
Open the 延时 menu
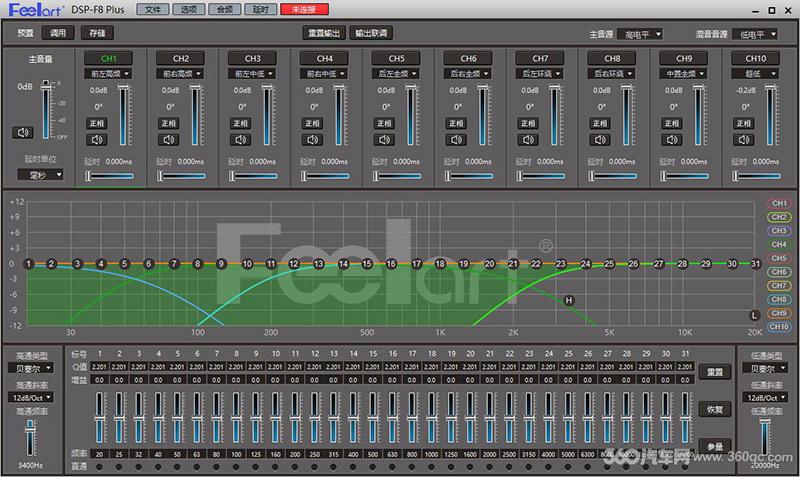point(261,9)
